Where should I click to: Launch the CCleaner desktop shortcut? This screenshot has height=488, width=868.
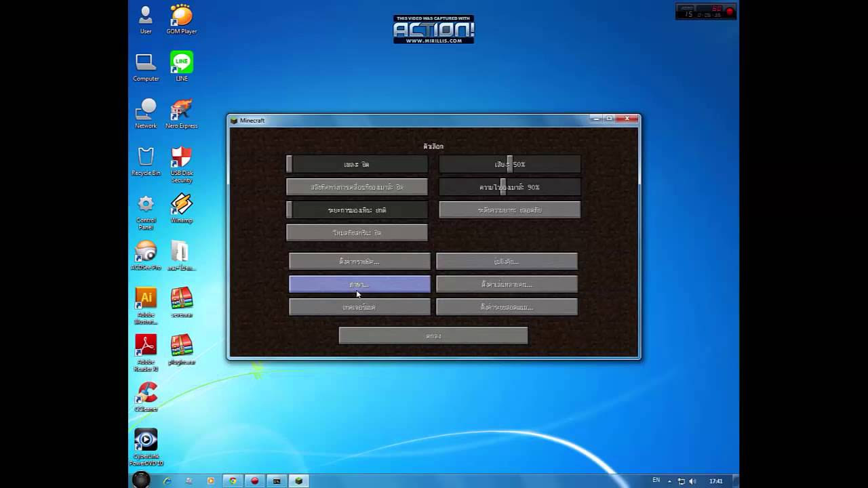[146, 397]
